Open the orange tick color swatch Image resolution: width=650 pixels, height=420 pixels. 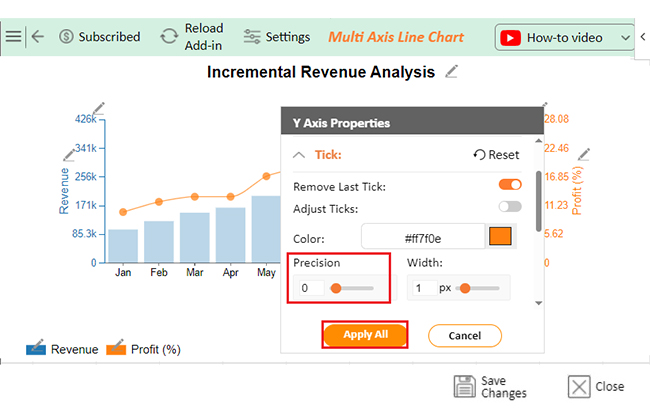(x=499, y=237)
